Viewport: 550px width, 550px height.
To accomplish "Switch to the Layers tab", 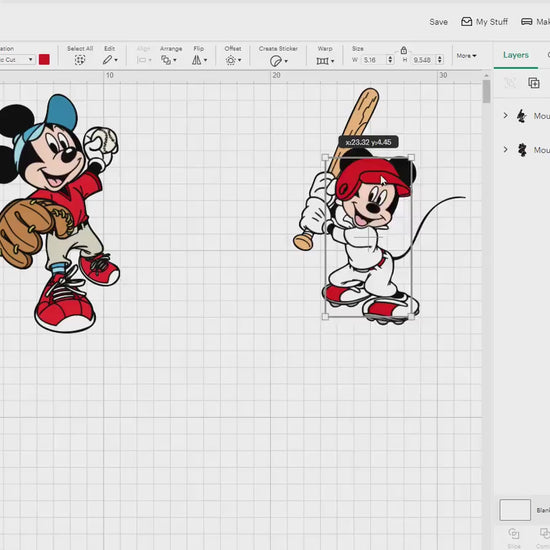I will [x=516, y=55].
